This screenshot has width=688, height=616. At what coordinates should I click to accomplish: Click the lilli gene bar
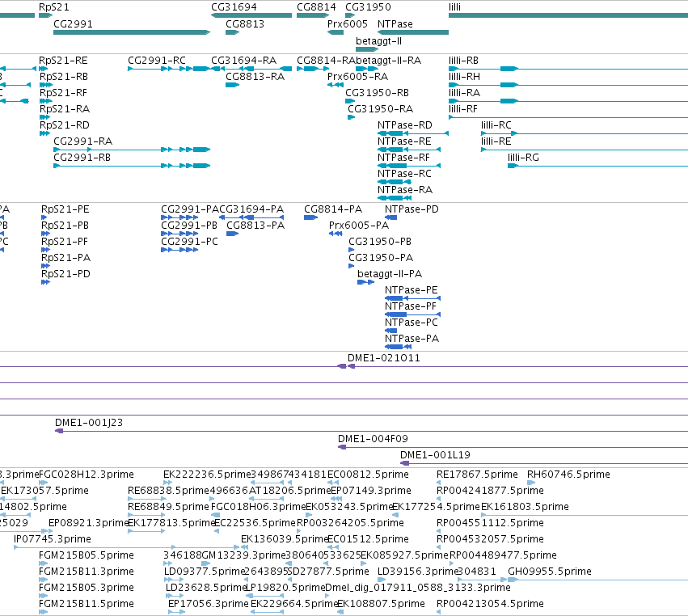pyautogui.click(x=568, y=15)
